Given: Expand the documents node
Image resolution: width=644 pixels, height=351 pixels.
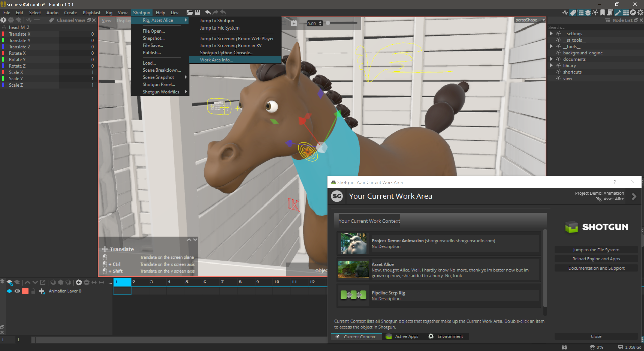Looking at the screenshot, I should (551, 59).
